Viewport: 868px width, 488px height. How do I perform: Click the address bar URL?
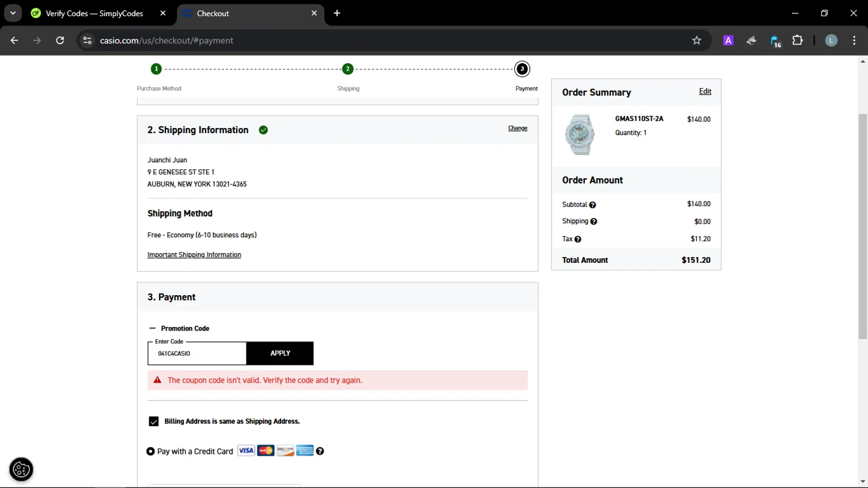[167, 41]
